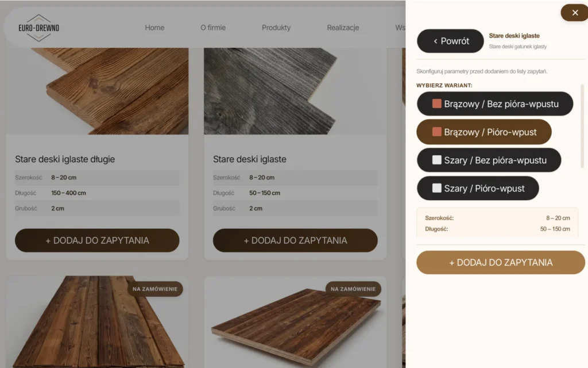Open the Home menu item
Image resolution: width=588 pixels, height=368 pixels.
pyautogui.click(x=154, y=28)
